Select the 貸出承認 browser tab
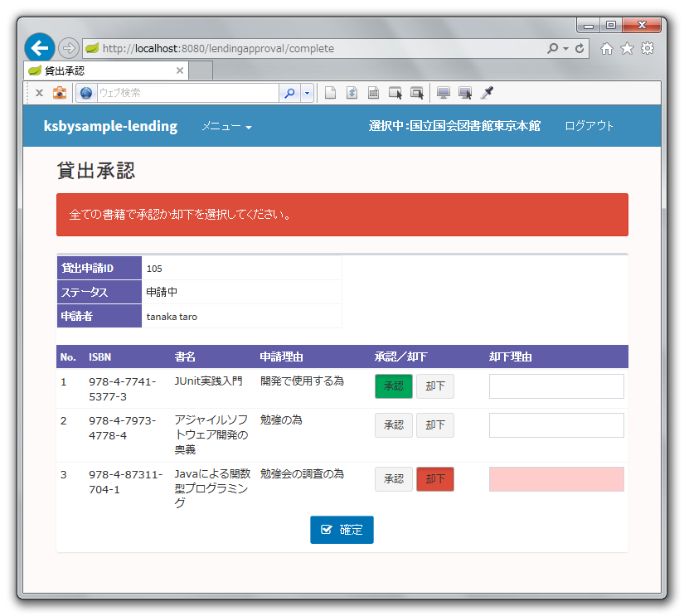Image resolution: width=684 pixels, height=616 pixels. click(x=106, y=70)
